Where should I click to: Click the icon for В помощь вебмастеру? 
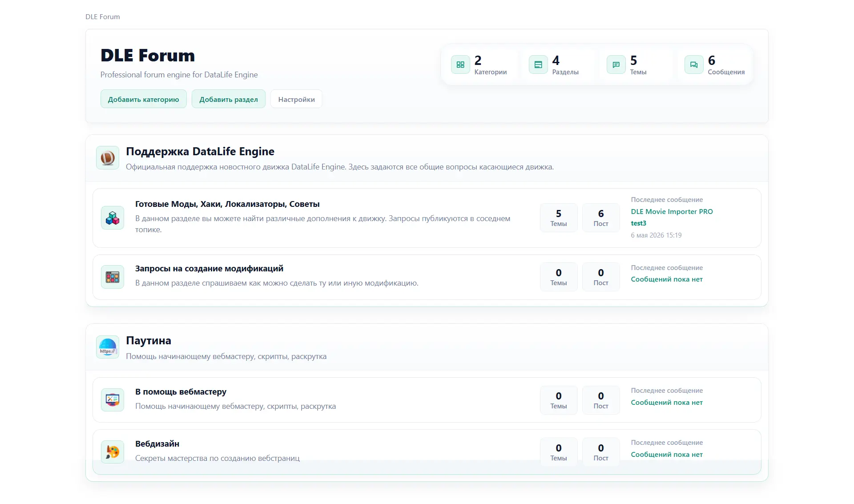click(113, 400)
